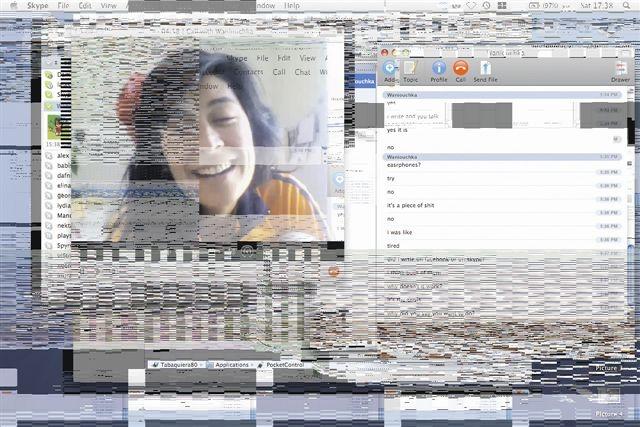The width and height of the screenshot is (640, 427).
Task: Open the Apple menu
Action: [x=14, y=6]
